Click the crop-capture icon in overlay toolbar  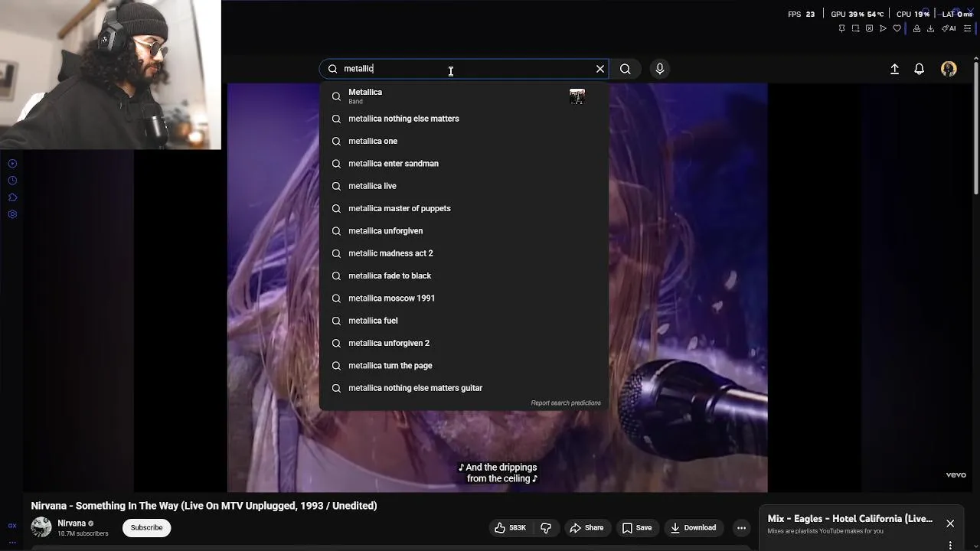(855, 28)
